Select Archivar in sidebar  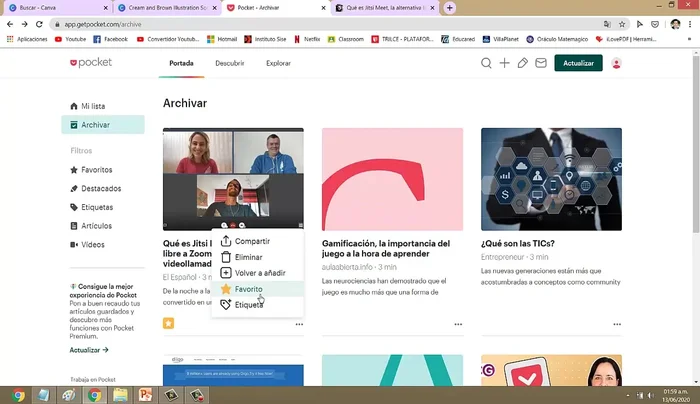pos(103,125)
